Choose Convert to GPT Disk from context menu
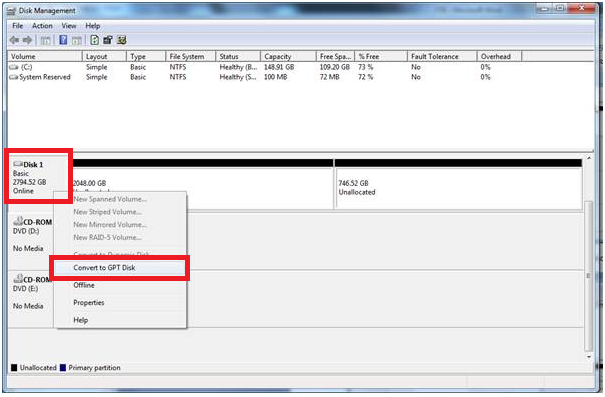 (120, 268)
